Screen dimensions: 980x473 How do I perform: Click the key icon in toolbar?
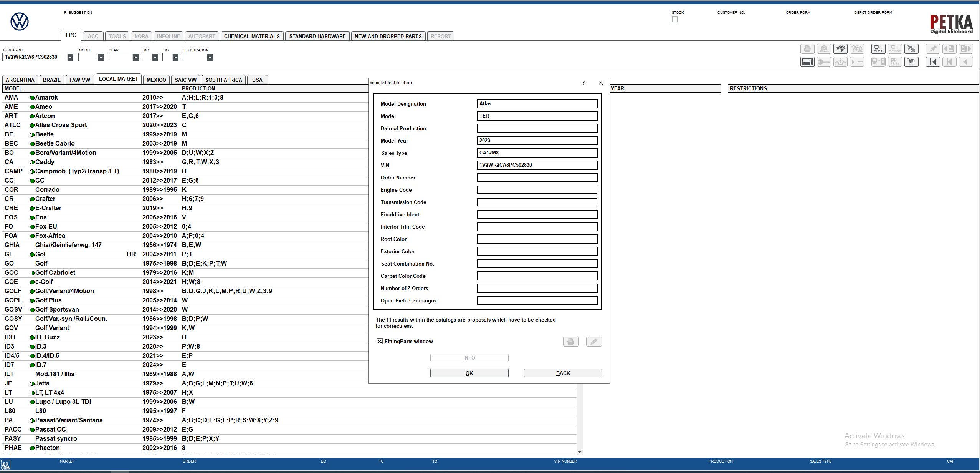point(824,62)
